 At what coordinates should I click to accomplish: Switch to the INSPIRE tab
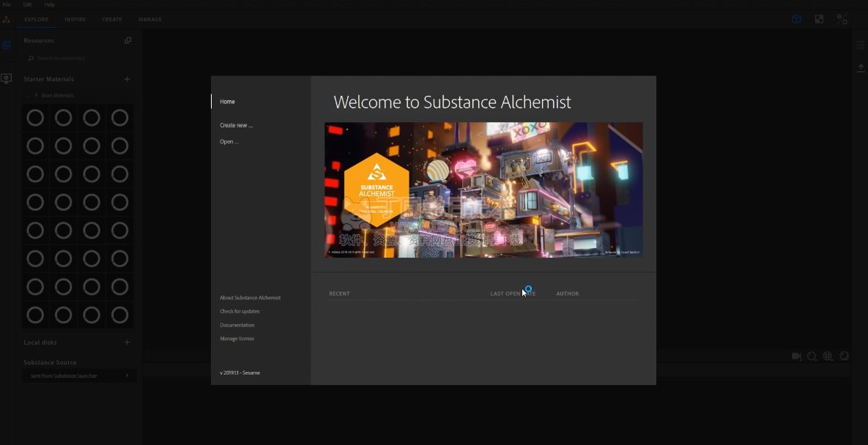[x=75, y=19]
